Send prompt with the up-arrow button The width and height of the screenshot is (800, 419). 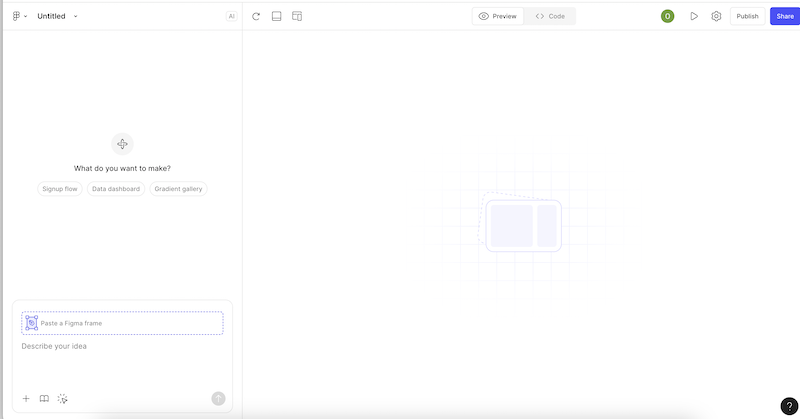tap(218, 399)
